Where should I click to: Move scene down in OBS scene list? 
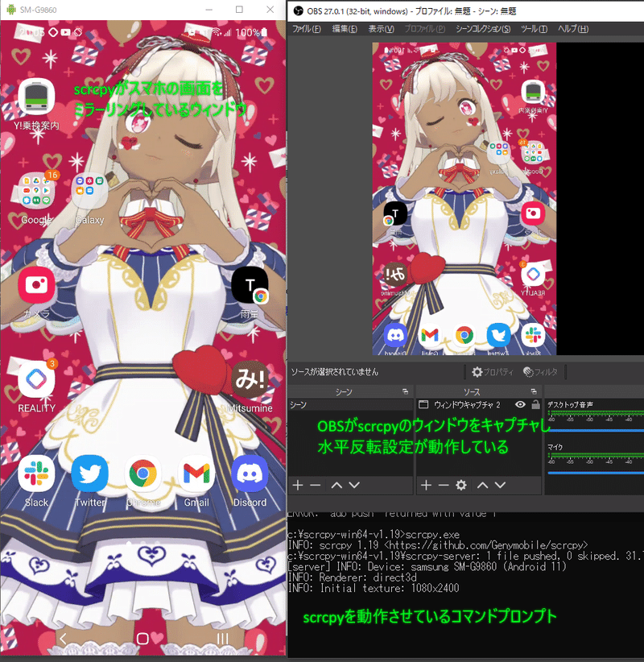point(354,485)
